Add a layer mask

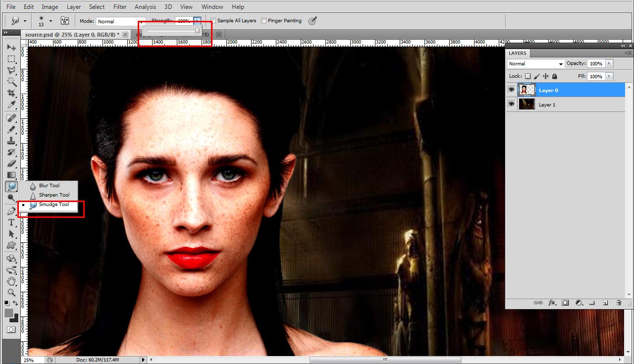[x=565, y=303]
